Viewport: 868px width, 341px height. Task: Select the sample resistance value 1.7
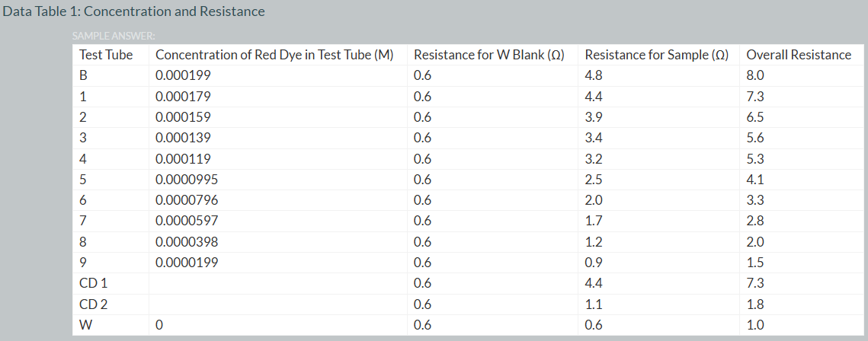(594, 221)
